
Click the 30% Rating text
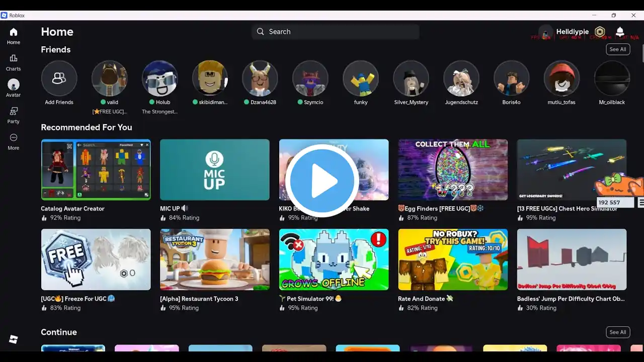(x=541, y=308)
